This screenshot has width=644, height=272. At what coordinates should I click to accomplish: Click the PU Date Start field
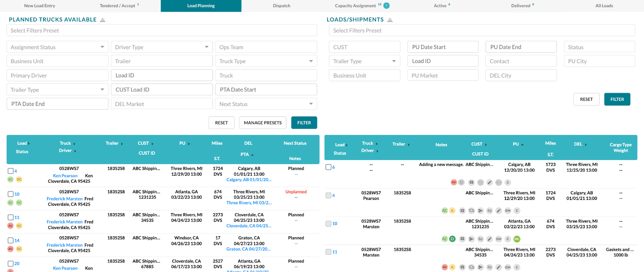(x=443, y=47)
